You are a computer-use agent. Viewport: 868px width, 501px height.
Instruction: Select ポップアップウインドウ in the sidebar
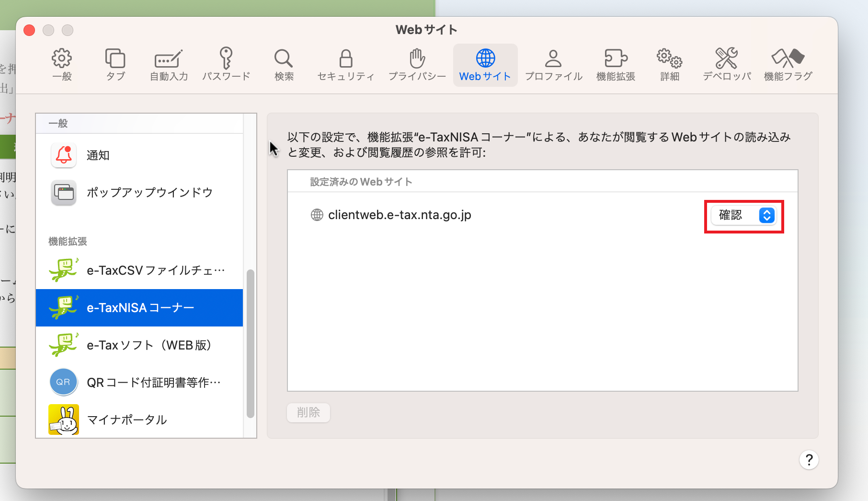pos(139,192)
